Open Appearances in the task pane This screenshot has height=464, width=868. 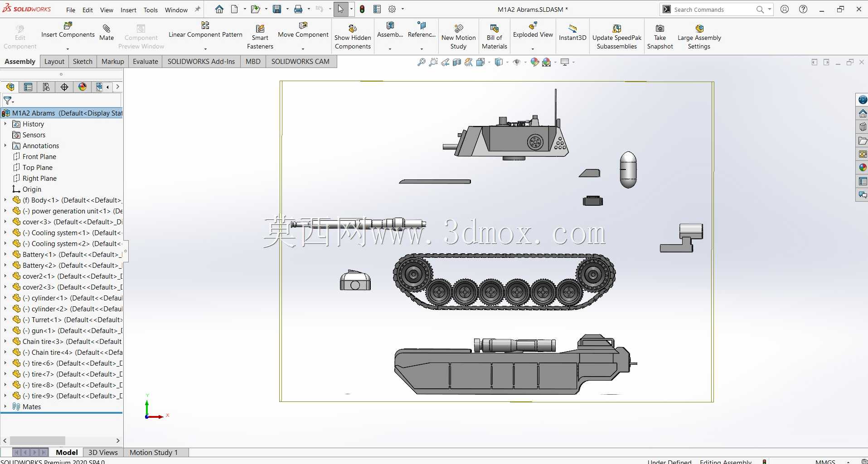point(863,168)
